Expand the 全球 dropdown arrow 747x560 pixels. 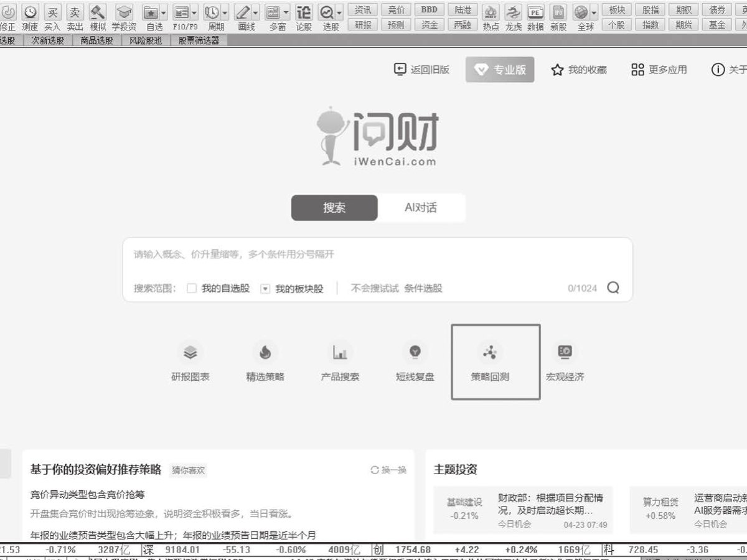[x=594, y=12]
